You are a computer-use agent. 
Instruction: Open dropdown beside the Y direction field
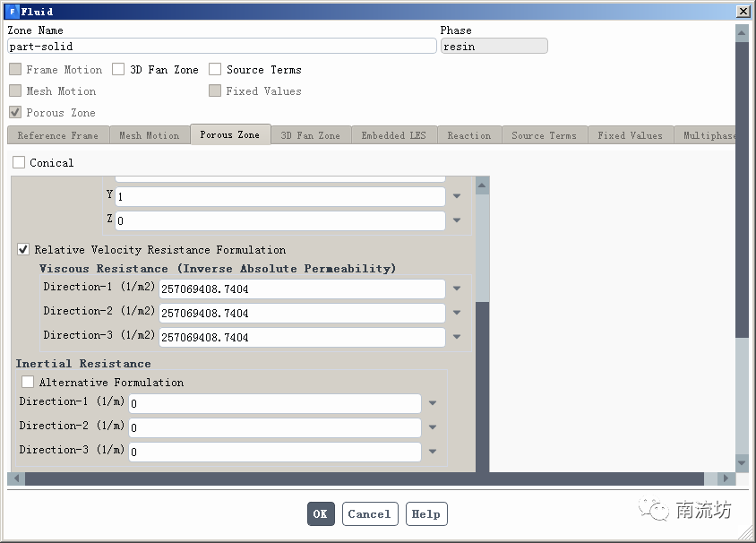457,196
